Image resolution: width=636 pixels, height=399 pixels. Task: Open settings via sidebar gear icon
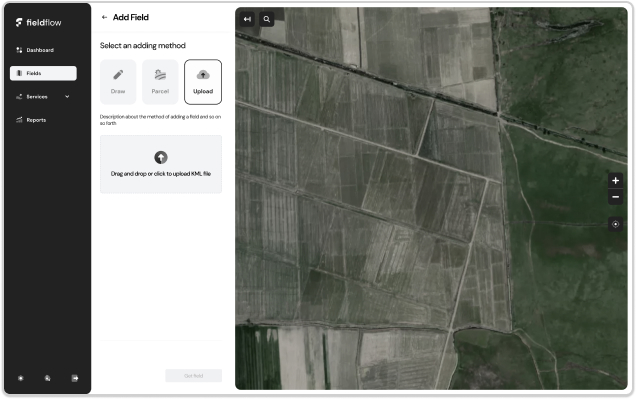click(x=21, y=378)
